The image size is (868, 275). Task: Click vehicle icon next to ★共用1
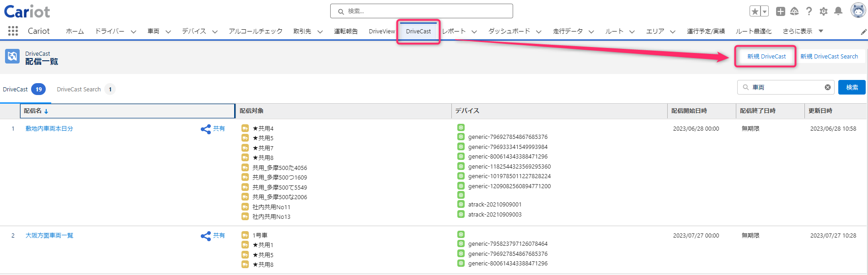245,245
